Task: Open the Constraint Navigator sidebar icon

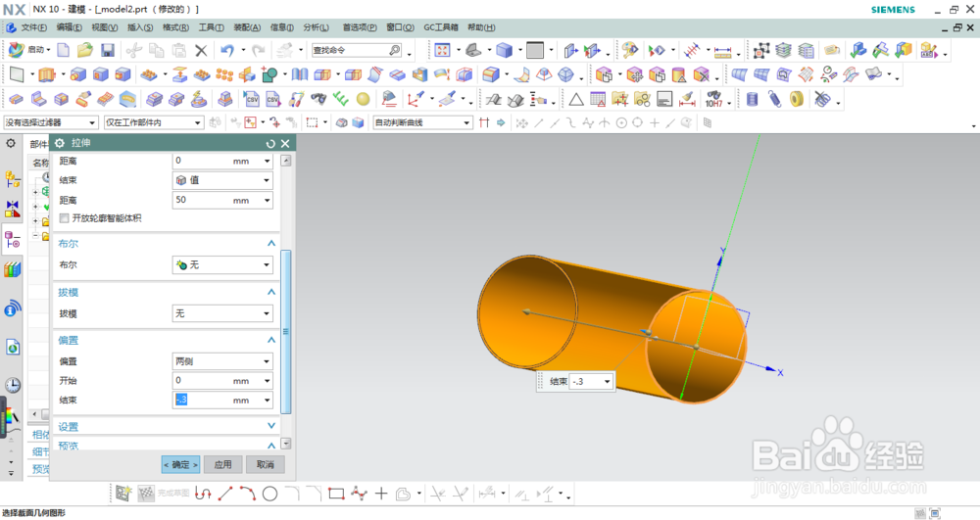Action: [13, 209]
